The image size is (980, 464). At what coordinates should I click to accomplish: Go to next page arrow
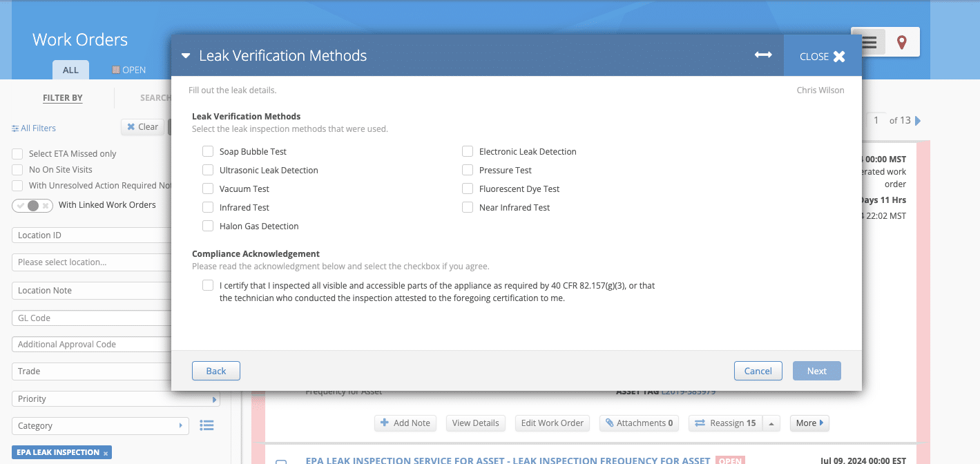[918, 121]
